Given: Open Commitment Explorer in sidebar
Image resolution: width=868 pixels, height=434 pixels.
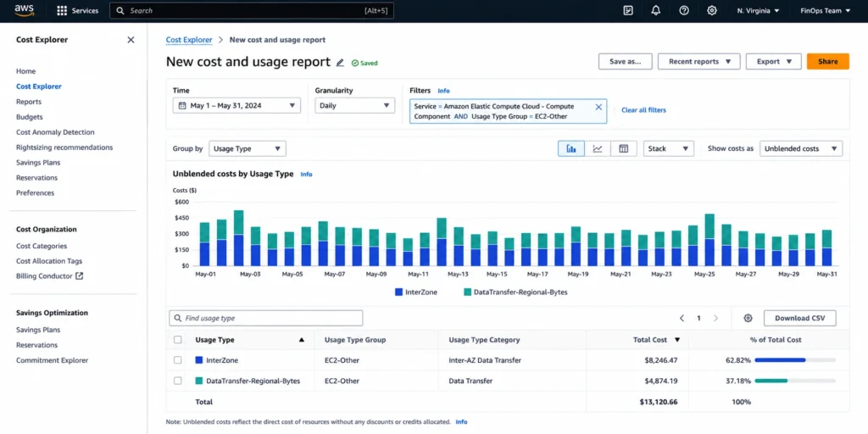Looking at the screenshot, I should click(52, 360).
